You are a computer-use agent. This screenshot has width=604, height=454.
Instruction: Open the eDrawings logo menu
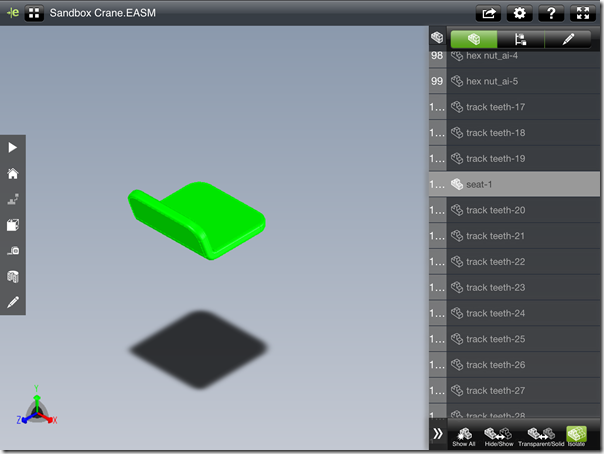pyautogui.click(x=13, y=13)
